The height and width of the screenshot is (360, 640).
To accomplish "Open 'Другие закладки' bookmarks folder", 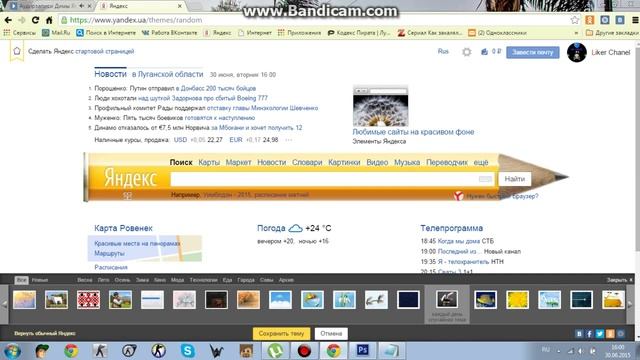I will pyautogui.click(x=612, y=33).
